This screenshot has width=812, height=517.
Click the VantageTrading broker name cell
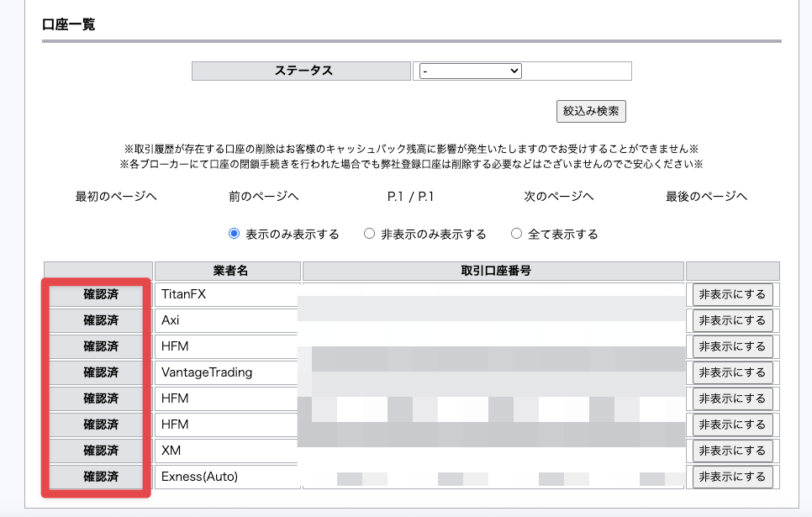227,372
